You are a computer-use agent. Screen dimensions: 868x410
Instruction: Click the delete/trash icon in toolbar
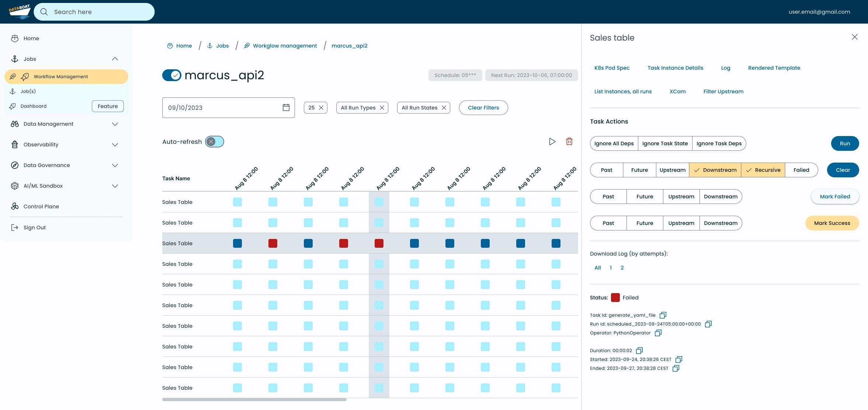pos(570,142)
